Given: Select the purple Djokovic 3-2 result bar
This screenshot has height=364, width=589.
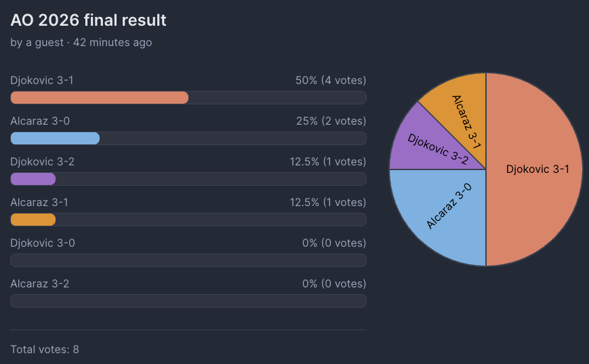Looking at the screenshot, I should click(x=33, y=179).
